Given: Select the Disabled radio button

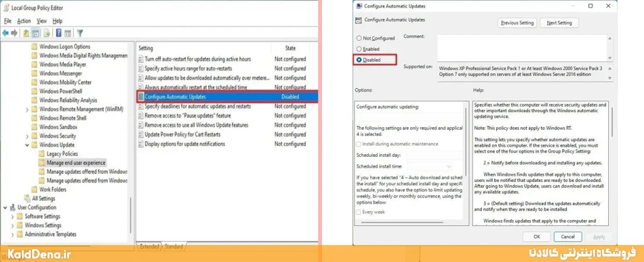Looking at the screenshot, I should (359, 60).
